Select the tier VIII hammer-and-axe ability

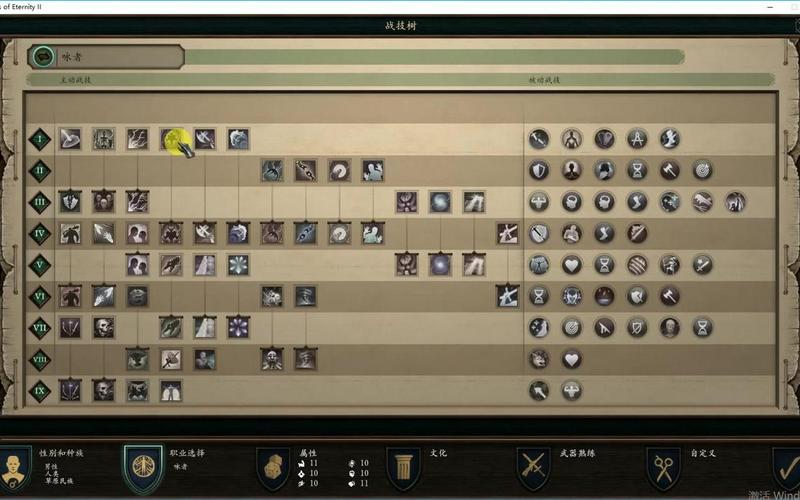171,360
